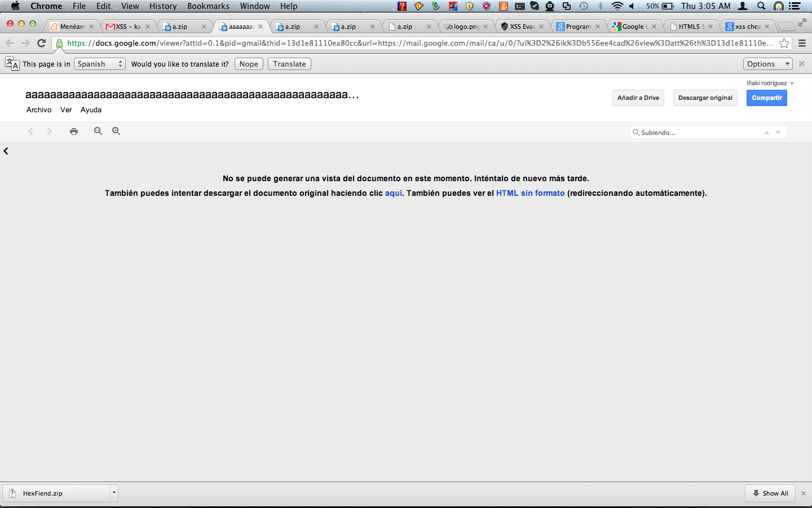Reload the page with refresh icon
812x508 pixels.
41,43
